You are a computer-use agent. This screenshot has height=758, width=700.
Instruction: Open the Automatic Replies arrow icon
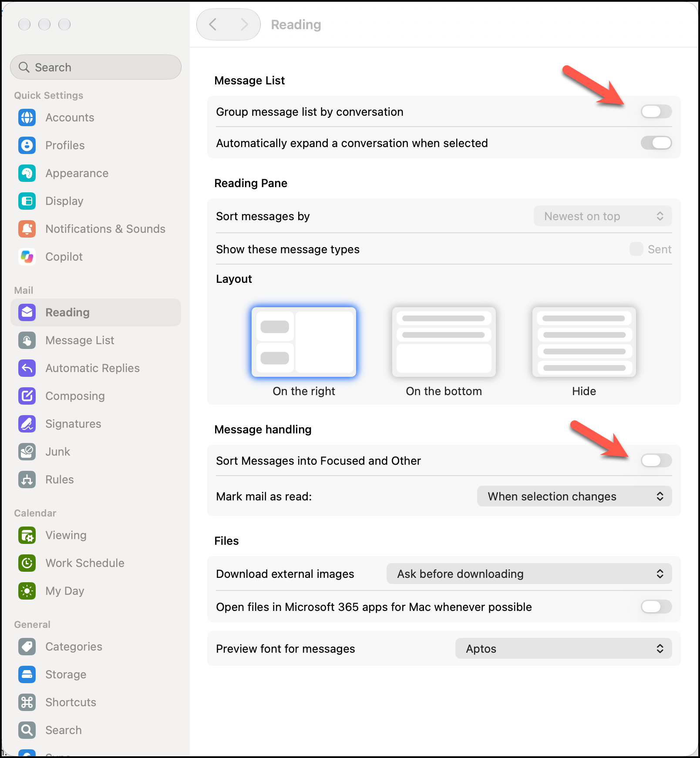point(27,368)
